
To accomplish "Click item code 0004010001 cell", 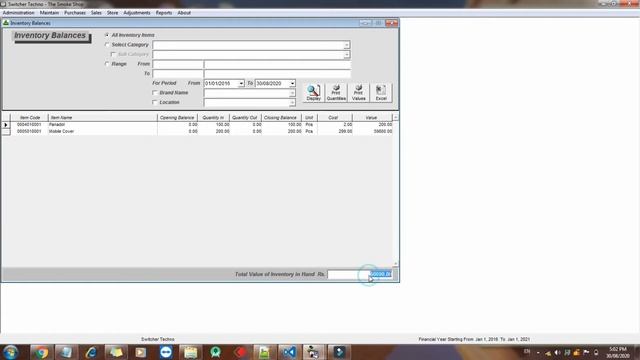I will (x=29, y=124).
